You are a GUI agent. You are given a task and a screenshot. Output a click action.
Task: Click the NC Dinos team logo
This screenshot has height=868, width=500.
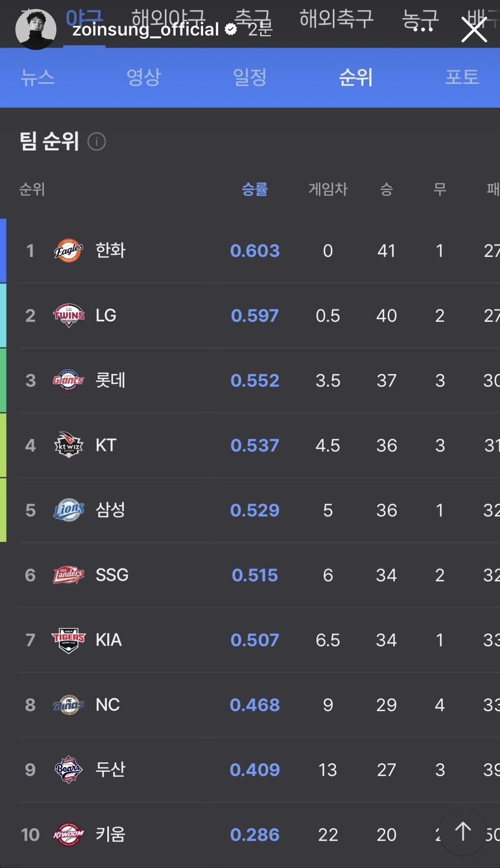[x=68, y=705]
